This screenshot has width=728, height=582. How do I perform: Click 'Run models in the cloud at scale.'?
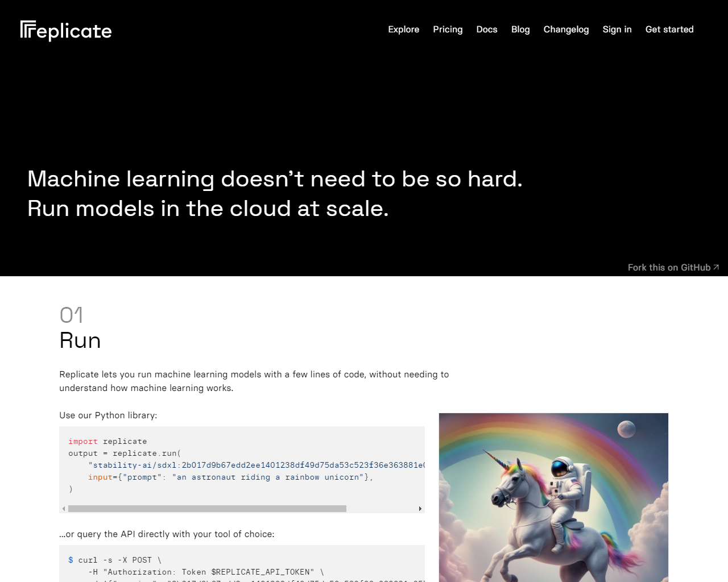(x=208, y=209)
